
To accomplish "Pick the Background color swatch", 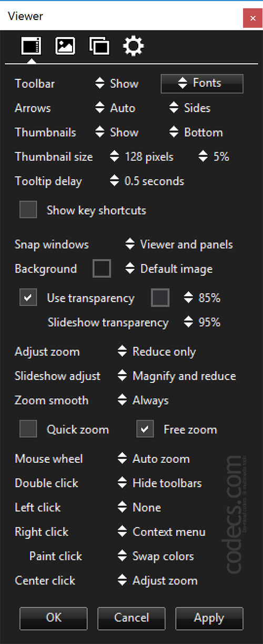I will point(102,268).
